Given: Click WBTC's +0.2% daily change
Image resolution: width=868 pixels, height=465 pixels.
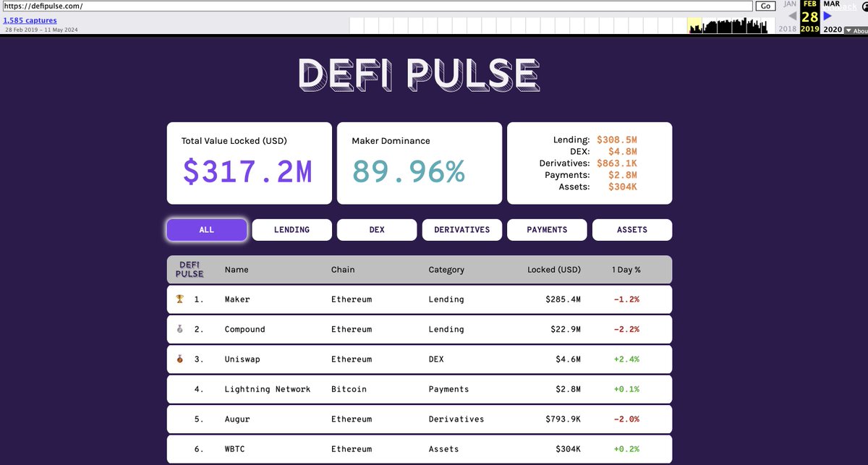Looking at the screenshot, I should [626, 449].
